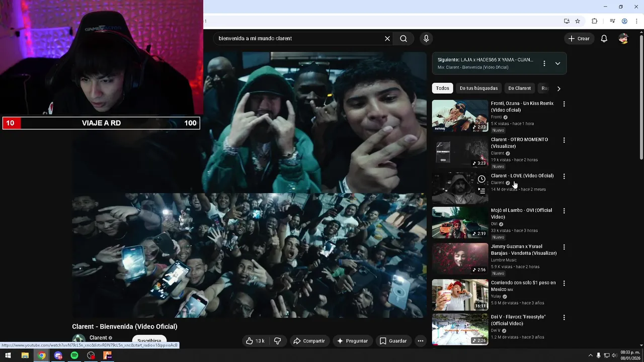Open Clarent channel name link
The width and height of the screenshot is (644, 362).
98,338
